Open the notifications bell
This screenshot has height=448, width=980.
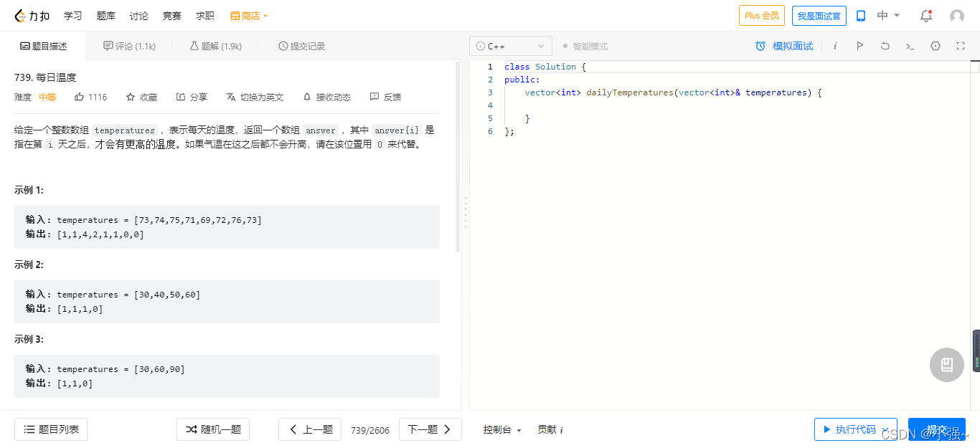[926, 16]
